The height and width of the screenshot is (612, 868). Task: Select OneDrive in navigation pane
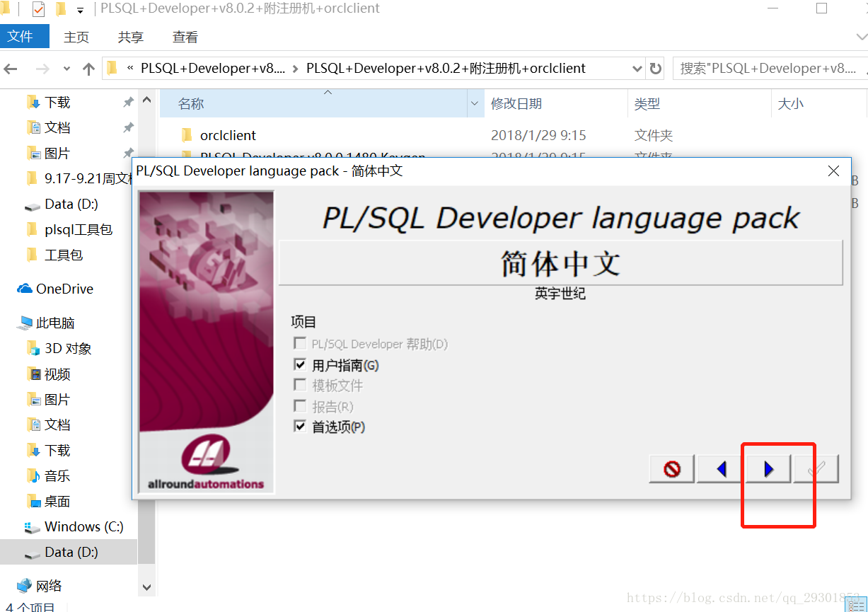[64, 289]
